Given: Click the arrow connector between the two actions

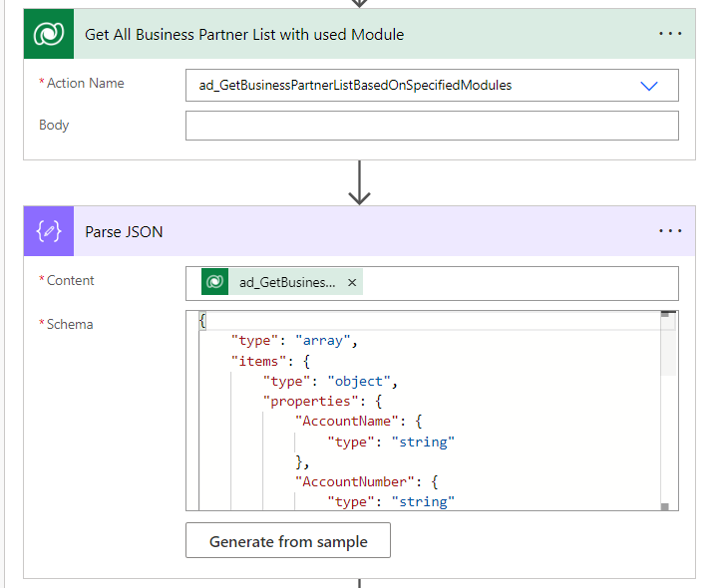Looking at the screenshot, I should coord(359,183).
